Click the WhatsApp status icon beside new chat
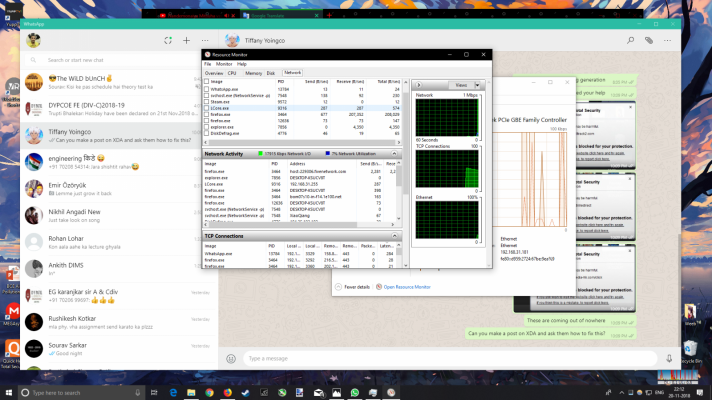The width and height of the screenshot is (712, 400). point(168,40)
